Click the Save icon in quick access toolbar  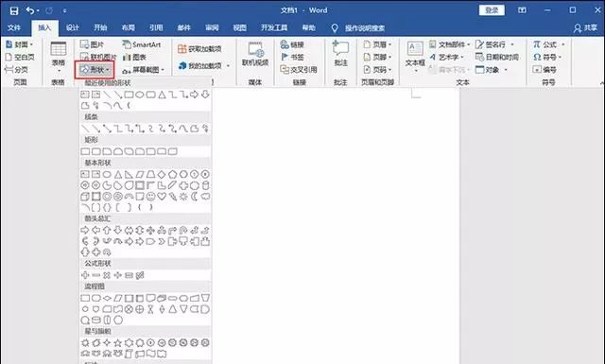coord(14,10)
